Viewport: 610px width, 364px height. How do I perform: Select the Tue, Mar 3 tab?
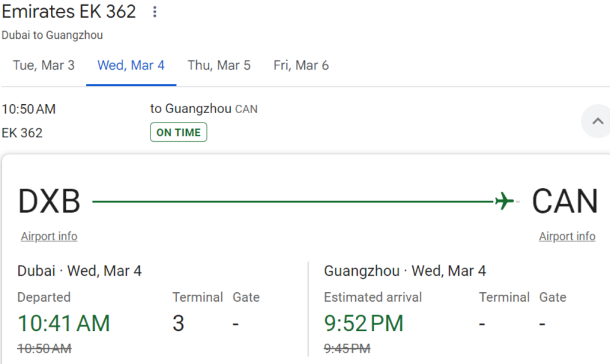click(x=43, y=65)
